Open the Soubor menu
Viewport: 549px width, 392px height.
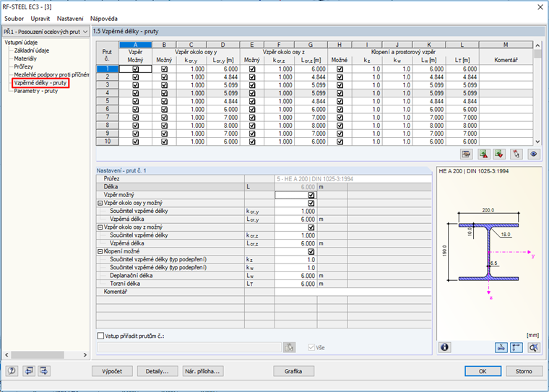click(x=14, y=19)
